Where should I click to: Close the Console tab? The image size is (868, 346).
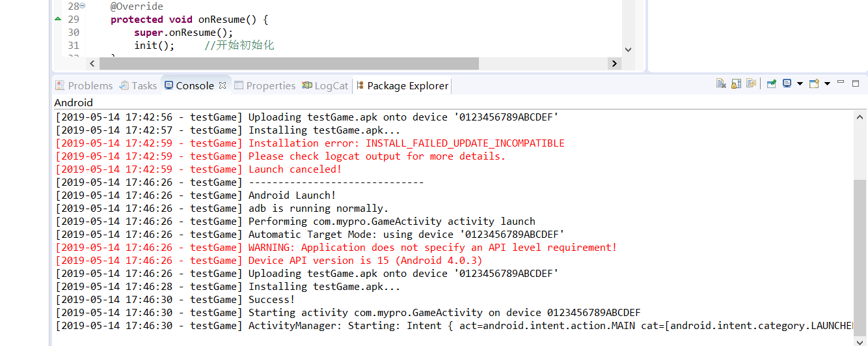pos(222,85)
